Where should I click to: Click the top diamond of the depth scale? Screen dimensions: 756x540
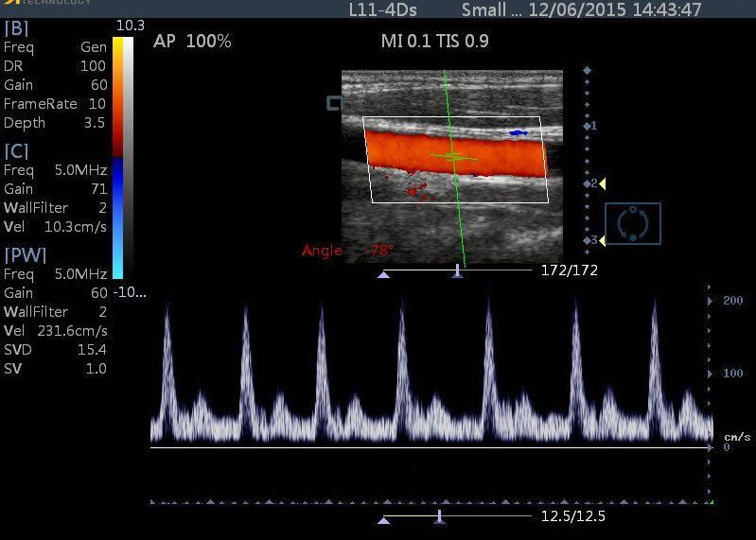click(587, 71)
